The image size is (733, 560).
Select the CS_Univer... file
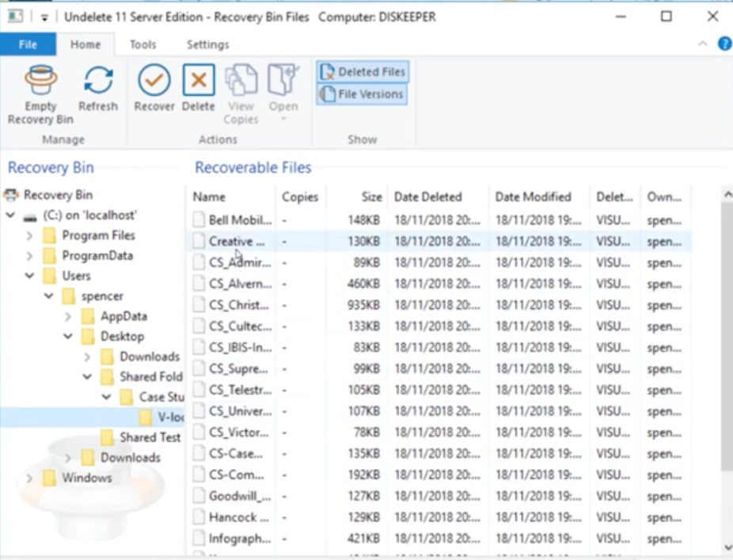tap(241, 411)
